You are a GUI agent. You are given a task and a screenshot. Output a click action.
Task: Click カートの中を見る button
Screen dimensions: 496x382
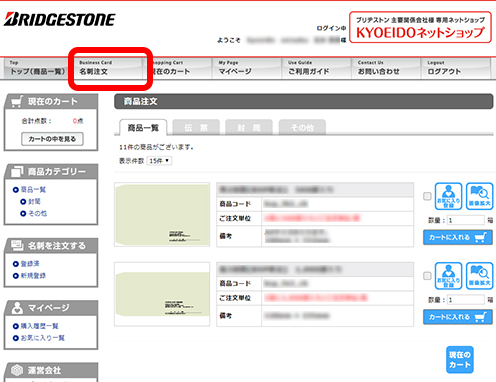click(52, 139)
